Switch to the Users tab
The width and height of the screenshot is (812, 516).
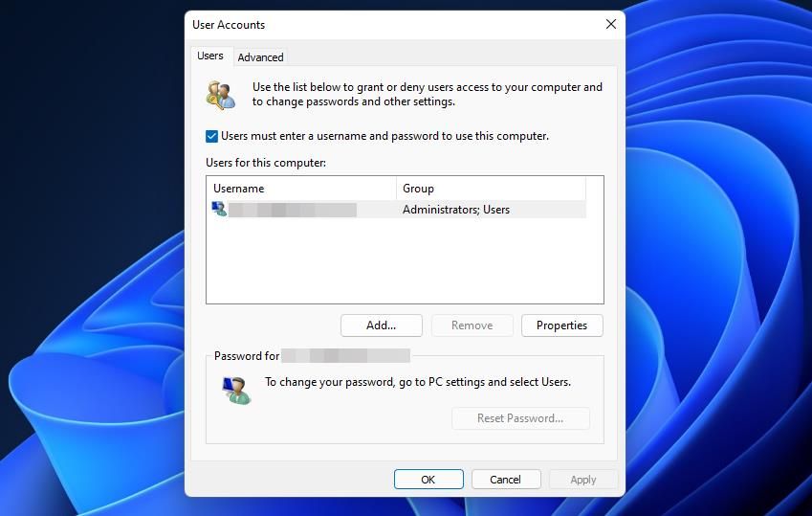pos(209,56)
